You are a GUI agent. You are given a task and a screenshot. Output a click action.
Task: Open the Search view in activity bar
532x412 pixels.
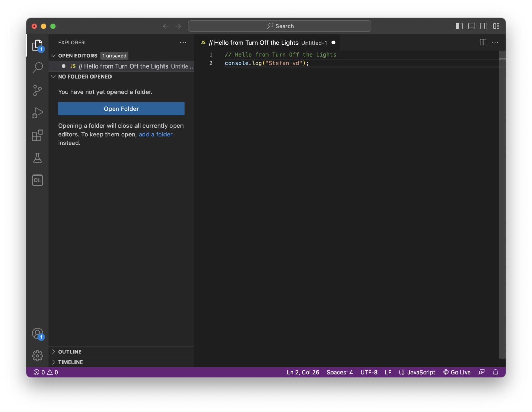tap(37, 68)
